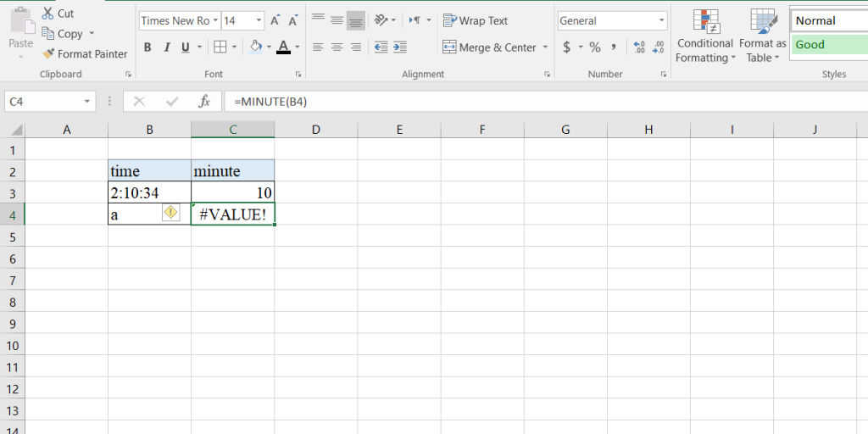Select row 7 header
The width and height of the screenshot is (868, 434).
tap(12, 280)
